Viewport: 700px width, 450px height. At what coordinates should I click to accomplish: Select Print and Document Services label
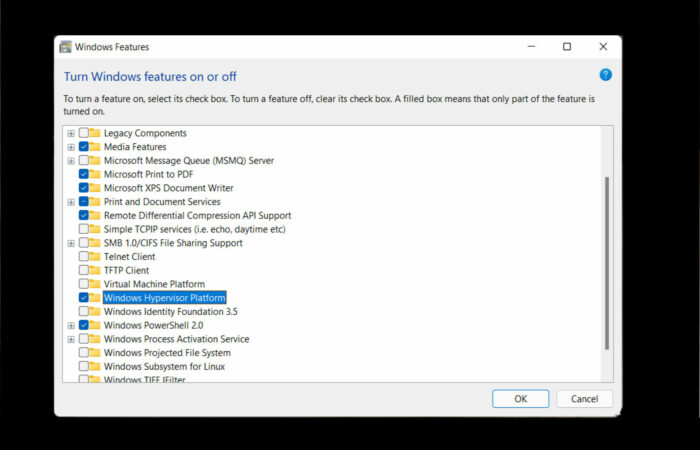(x=162, y=202)
